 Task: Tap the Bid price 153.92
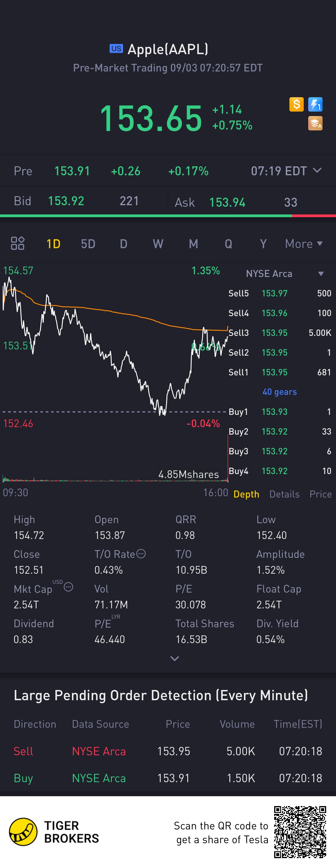tap(66, 201)
